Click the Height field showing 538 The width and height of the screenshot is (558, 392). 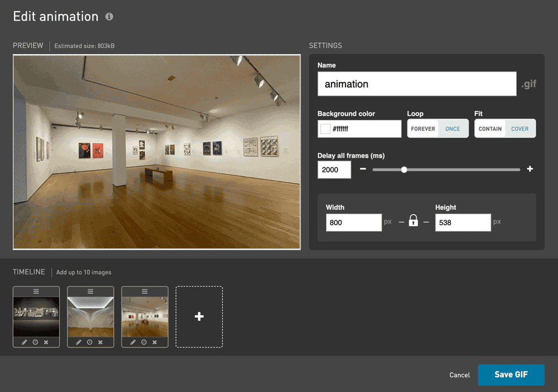[x=463, y=222]
